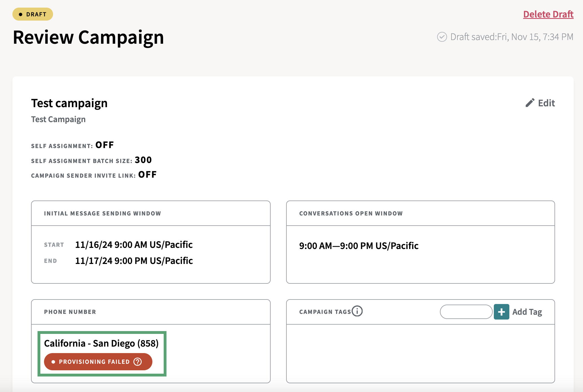Click the Campaign Tags info icon
This screenshot has height=392, width=583.
(x=357, y=311)
